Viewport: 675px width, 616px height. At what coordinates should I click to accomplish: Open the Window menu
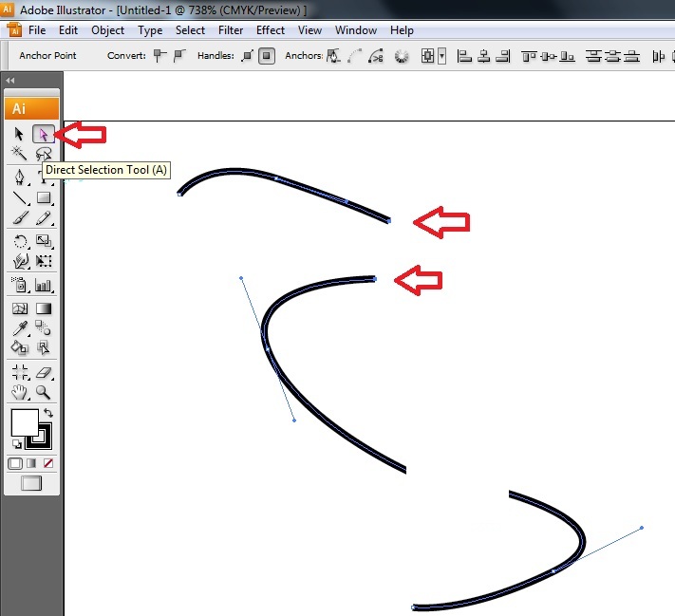pyautogui.click(x=356, y=30)
